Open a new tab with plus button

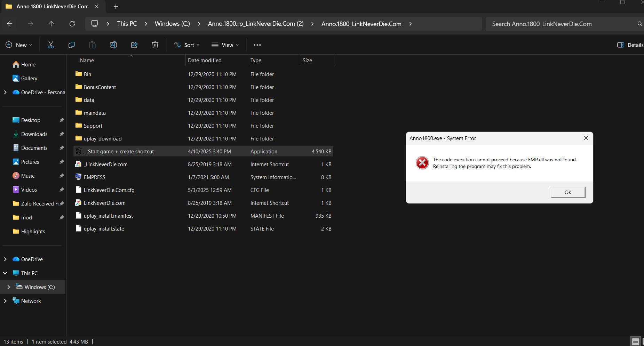click(x=116, y=7)
